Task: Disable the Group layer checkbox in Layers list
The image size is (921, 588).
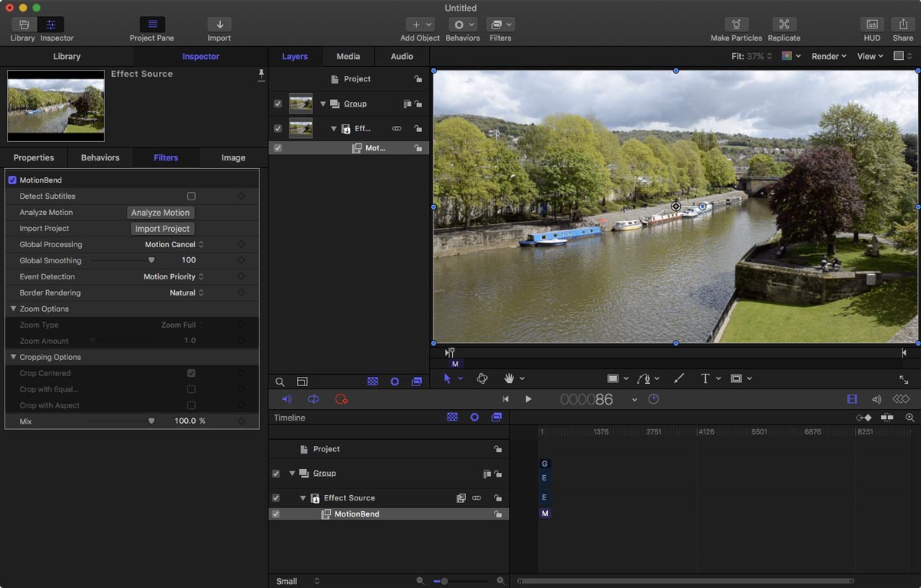Action: coord(278,104)
